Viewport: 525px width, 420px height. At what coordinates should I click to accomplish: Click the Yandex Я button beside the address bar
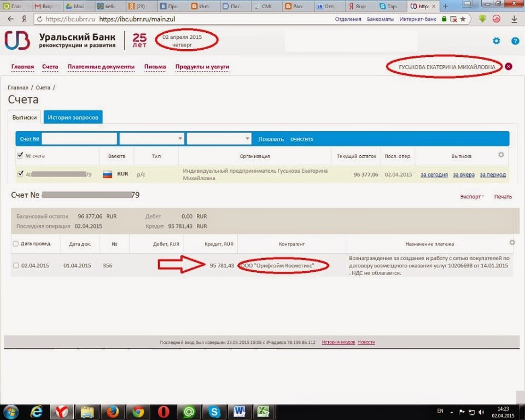(x=24, y=19)
